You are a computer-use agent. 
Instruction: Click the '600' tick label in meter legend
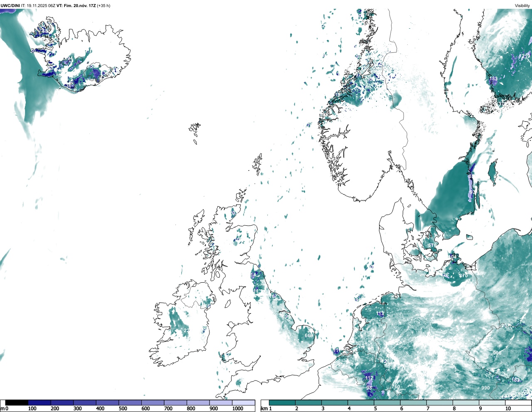[145, 409]
